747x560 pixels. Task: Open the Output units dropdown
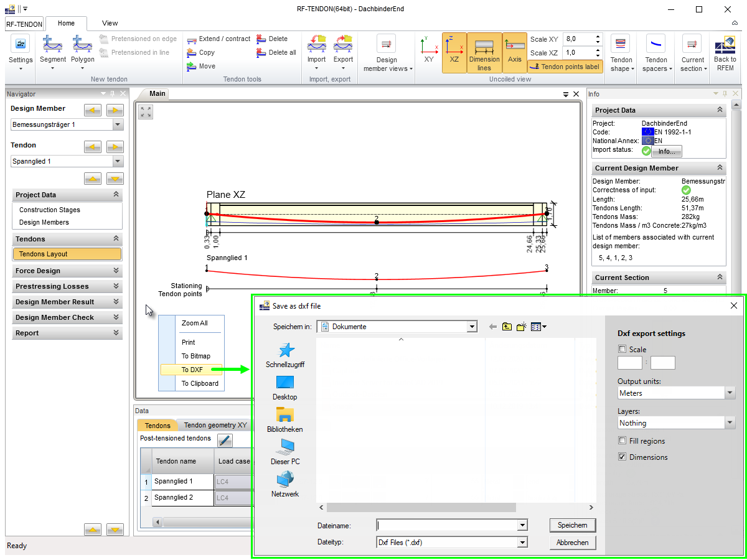coord(730,393)
